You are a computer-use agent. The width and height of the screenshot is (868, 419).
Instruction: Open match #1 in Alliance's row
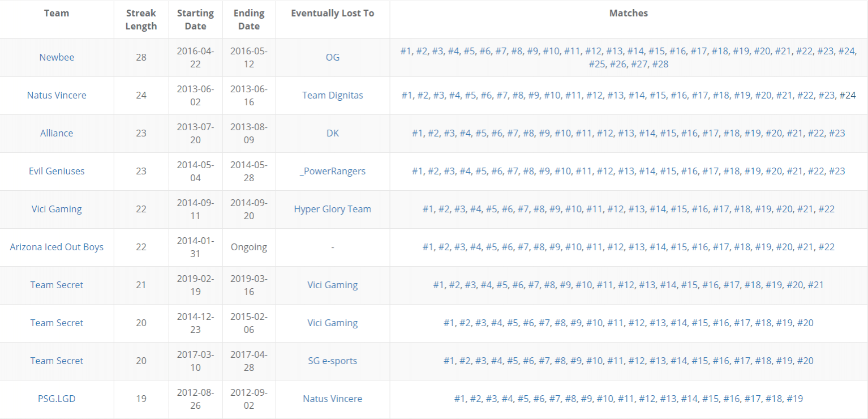418,133
